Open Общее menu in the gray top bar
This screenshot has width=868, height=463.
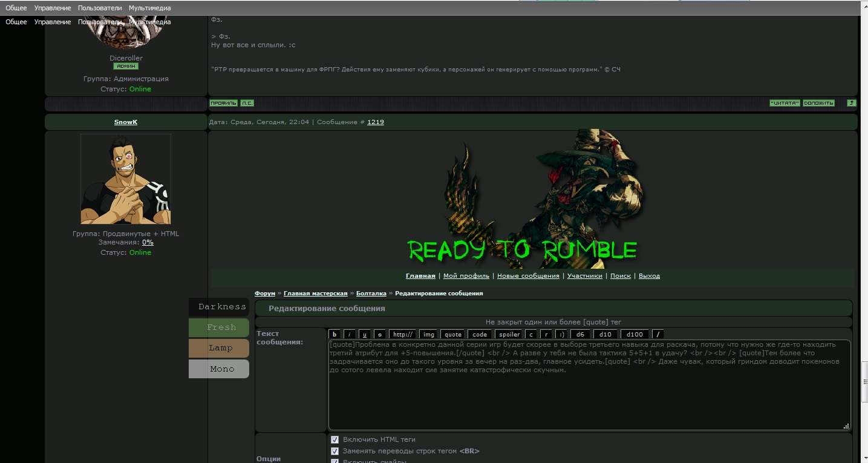tap(16, 8)
